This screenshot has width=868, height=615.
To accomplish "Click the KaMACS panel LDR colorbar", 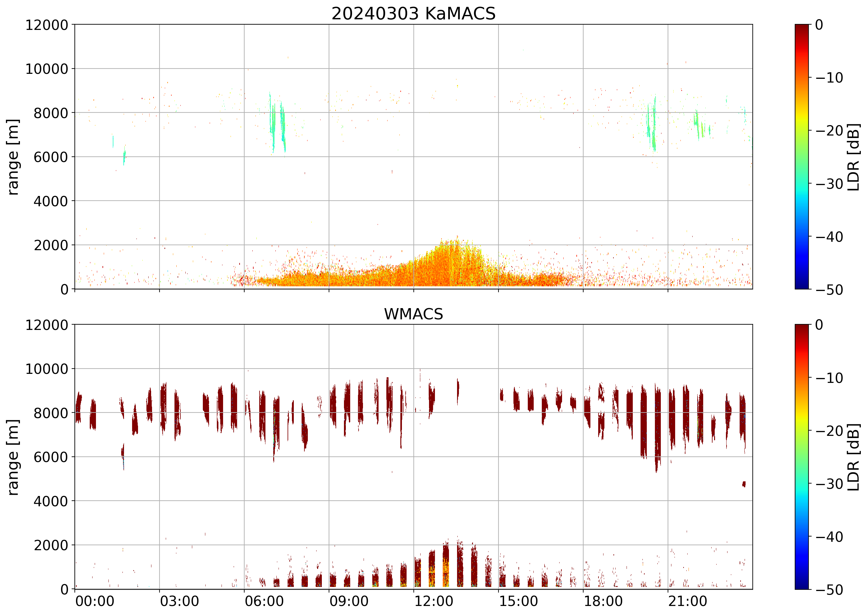I will (801, 157).
